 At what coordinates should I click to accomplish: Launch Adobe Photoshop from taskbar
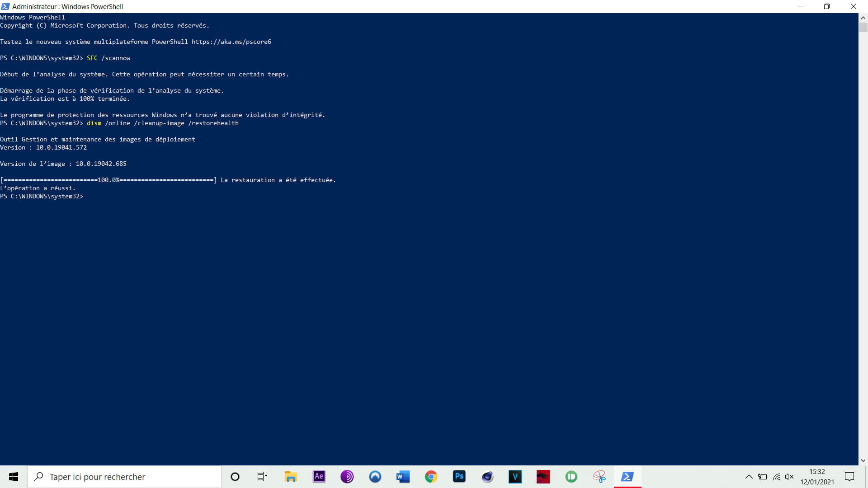459,477
